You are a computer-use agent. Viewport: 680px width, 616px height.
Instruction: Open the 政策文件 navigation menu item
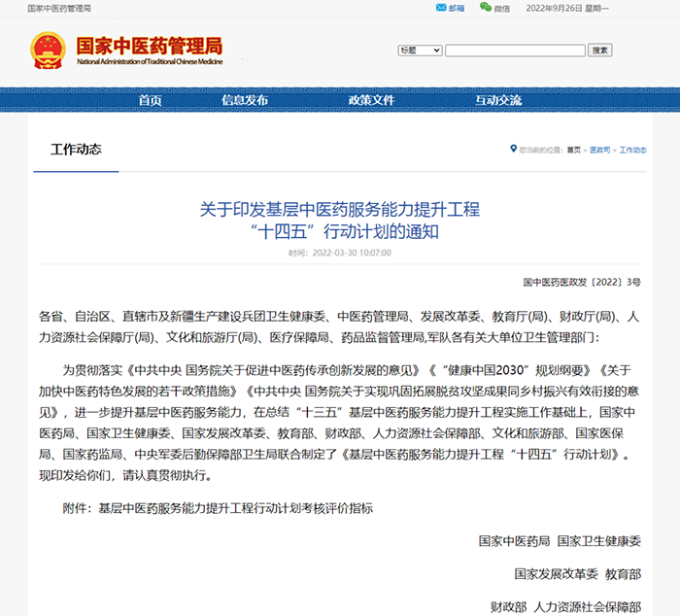click(371, 100)
